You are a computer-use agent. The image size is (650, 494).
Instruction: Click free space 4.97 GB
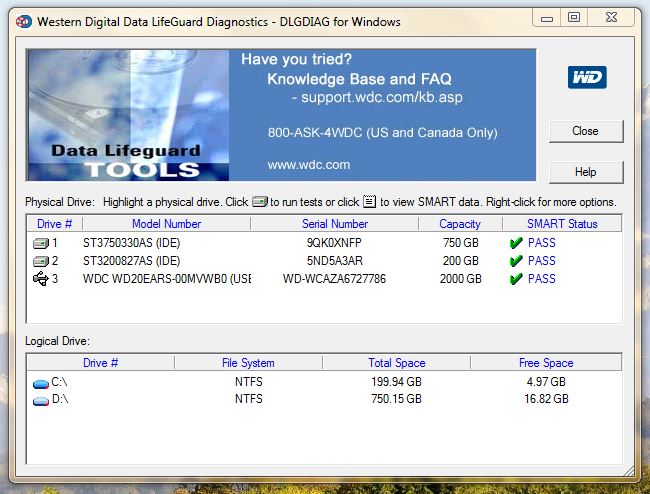546,382
